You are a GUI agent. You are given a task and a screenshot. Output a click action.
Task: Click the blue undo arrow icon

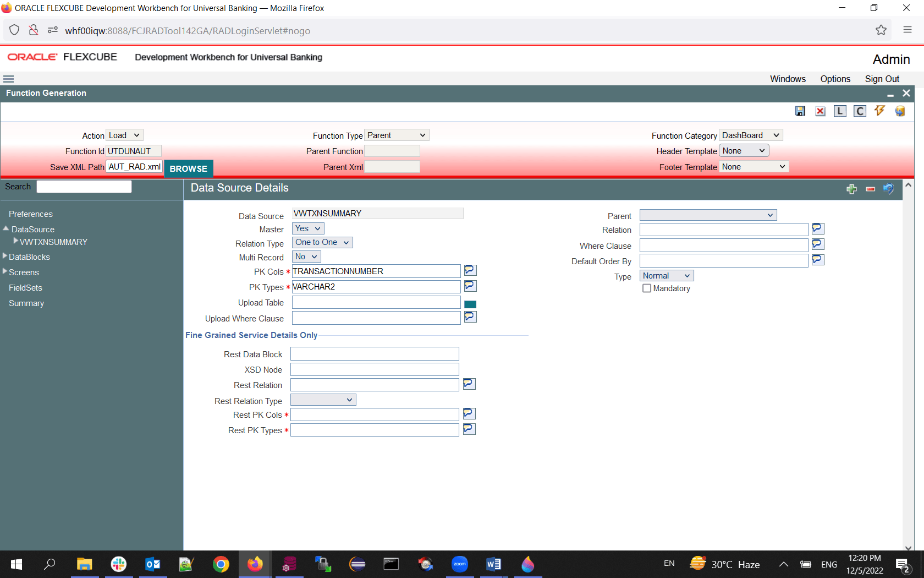coord(888,189)
